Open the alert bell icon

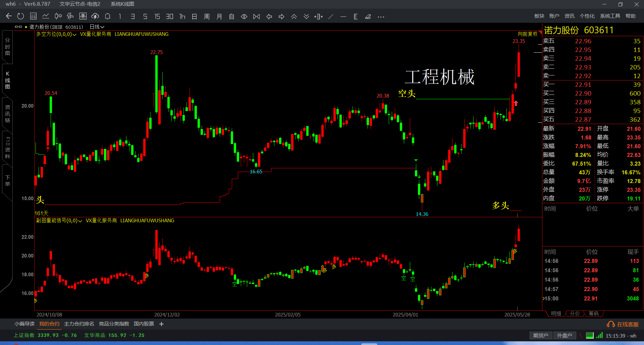point(108,16)
